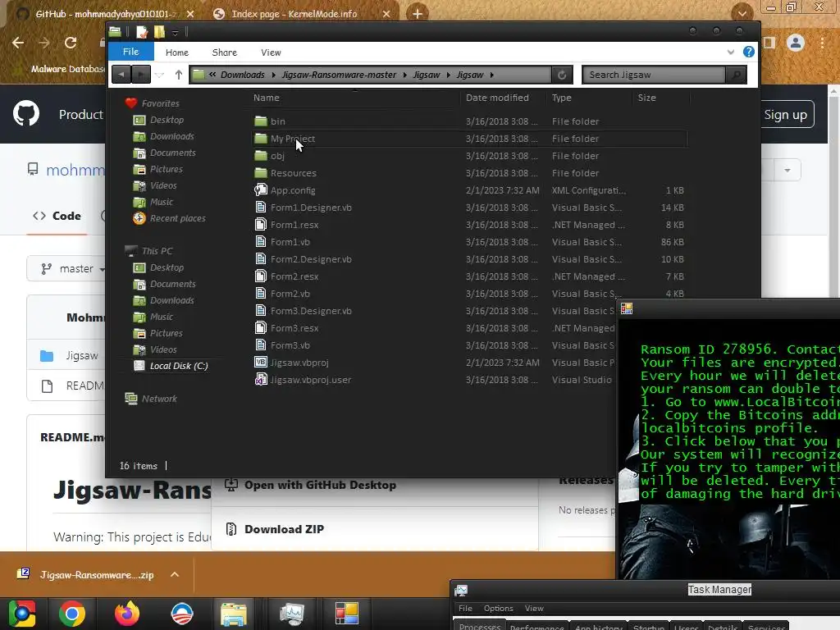
Task: Open recent locations dropdown in Explorer
Action: coord(160,75)
